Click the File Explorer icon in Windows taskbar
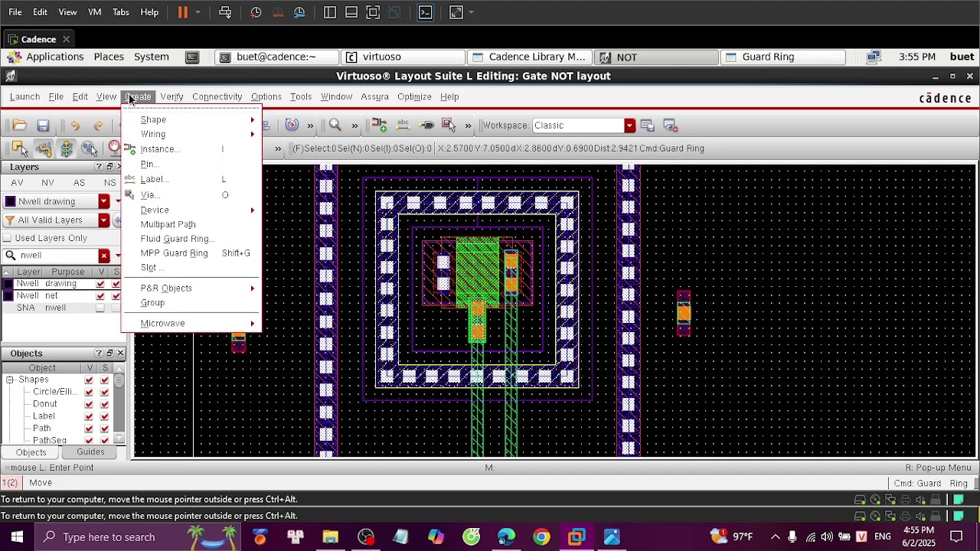 [x=330, y=537]
